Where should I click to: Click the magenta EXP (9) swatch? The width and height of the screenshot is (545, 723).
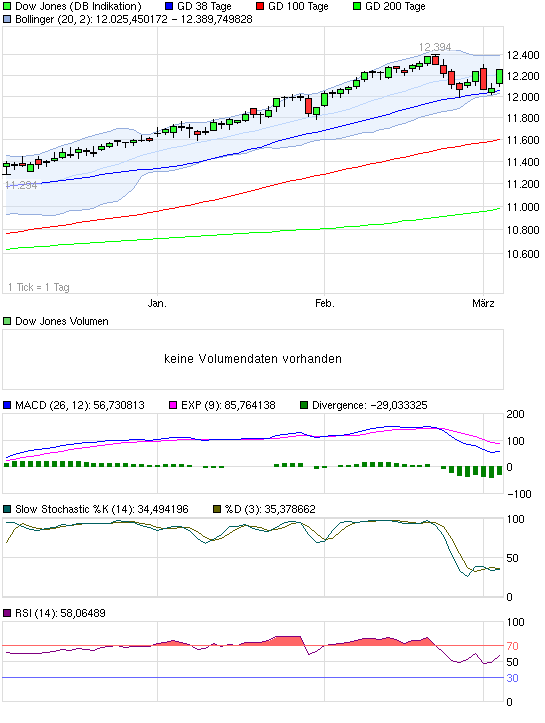point(173,405)
